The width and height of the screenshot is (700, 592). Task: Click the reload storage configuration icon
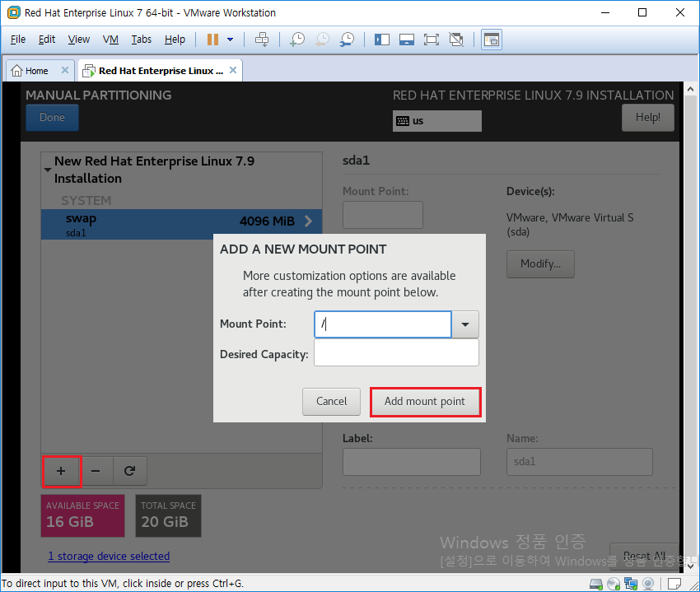pos(129,471)
